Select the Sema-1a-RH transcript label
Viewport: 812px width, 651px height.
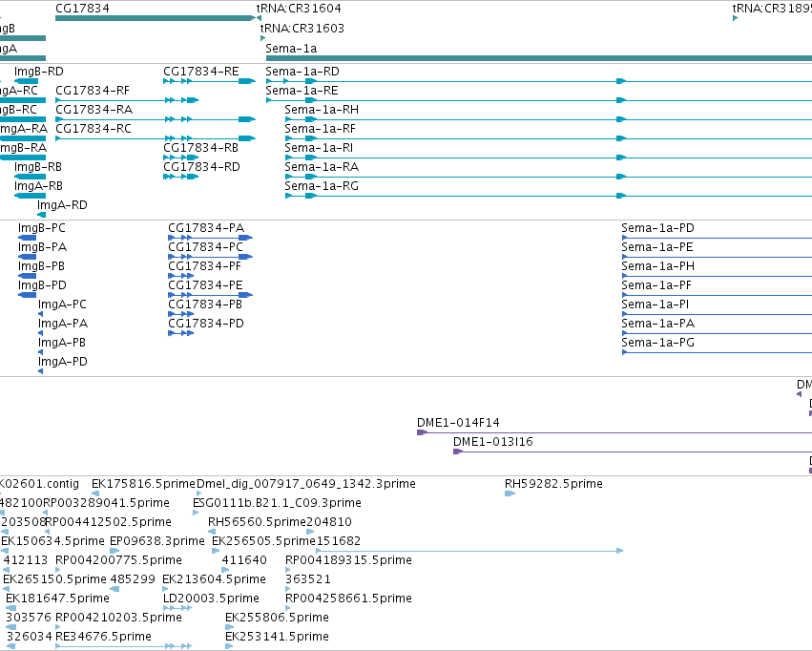pos(322,110)
